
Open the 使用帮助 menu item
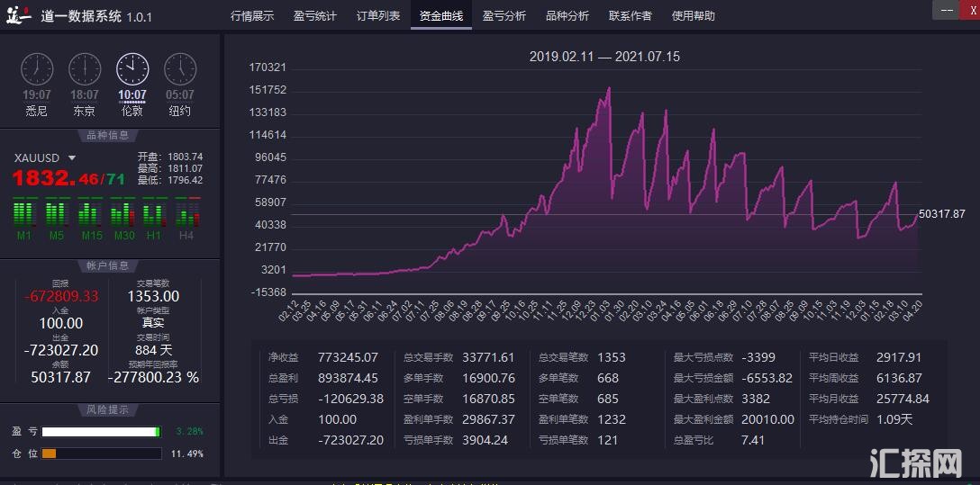694,16
